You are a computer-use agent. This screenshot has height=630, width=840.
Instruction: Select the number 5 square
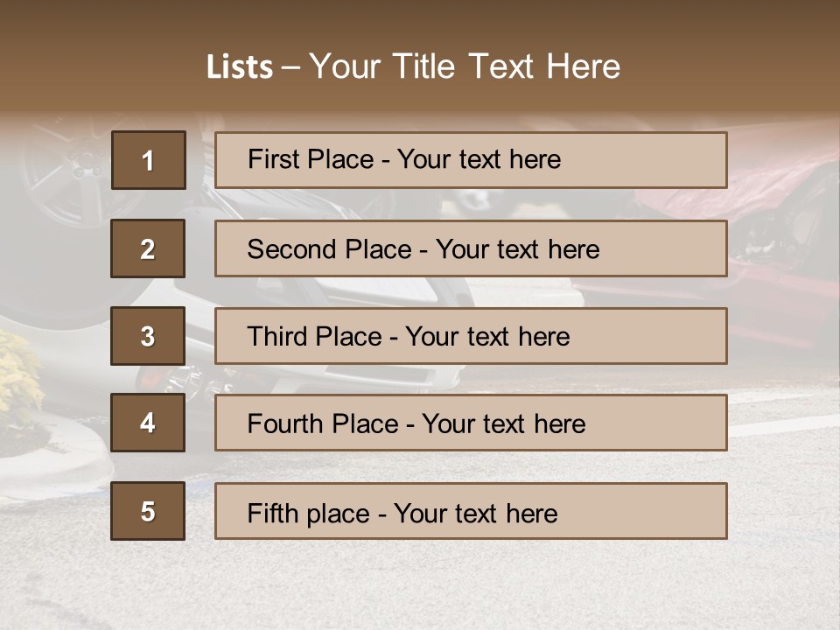148,511
